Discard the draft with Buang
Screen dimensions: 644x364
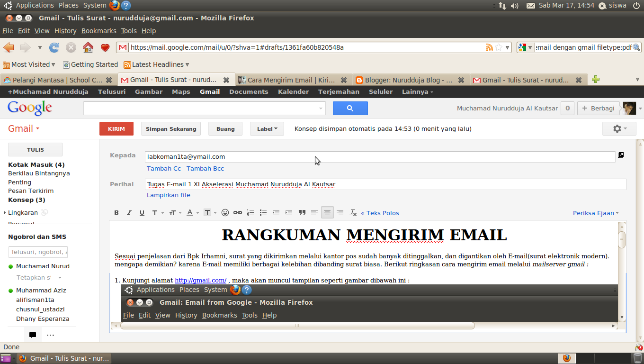225,129
